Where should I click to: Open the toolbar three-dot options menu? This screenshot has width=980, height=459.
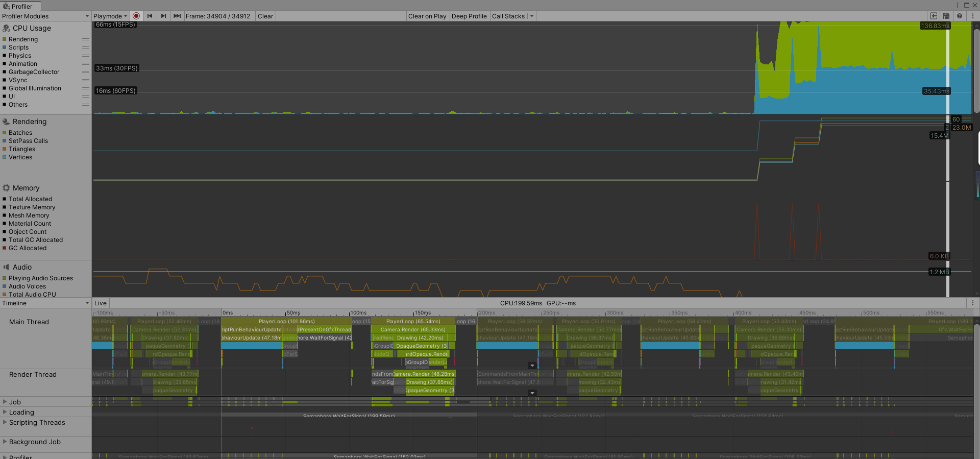pyautogui.click(x=973, y=16)
